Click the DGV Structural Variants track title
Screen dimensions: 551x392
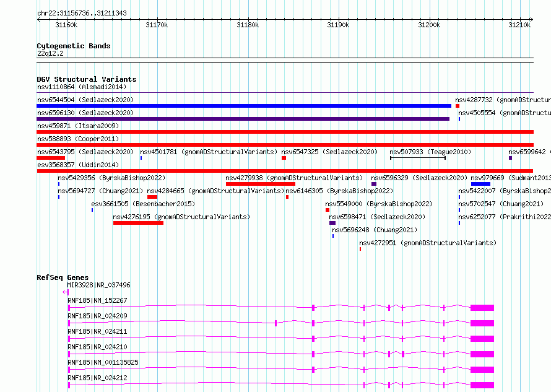tap(87, 79)
